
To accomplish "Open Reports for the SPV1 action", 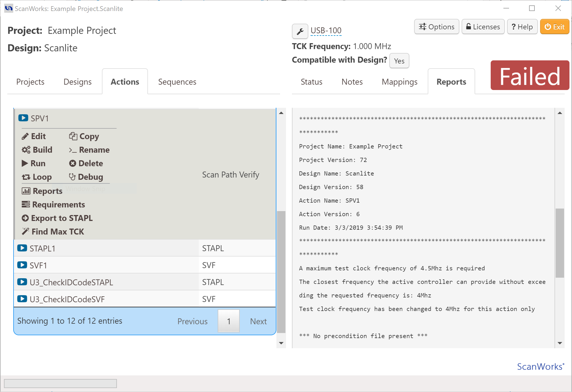I will click(42, 191).
